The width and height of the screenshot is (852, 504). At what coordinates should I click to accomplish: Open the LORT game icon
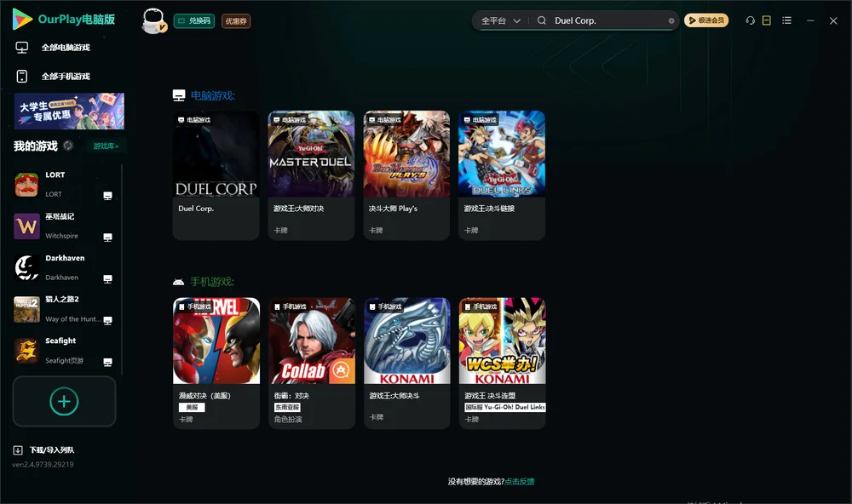tap(26, 185)
